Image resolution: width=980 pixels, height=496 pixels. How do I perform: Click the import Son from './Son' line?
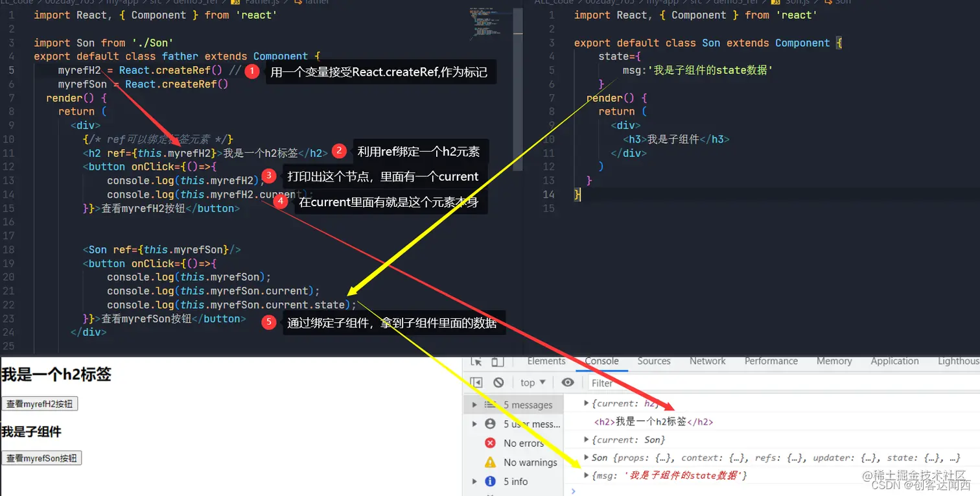point(103,43)
